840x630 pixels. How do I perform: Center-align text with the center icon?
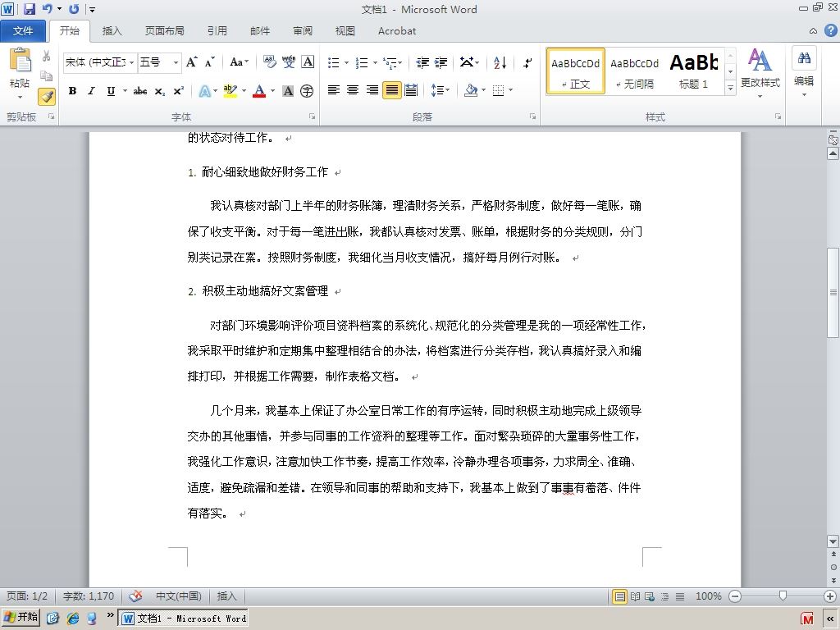[x=353, y=90]
